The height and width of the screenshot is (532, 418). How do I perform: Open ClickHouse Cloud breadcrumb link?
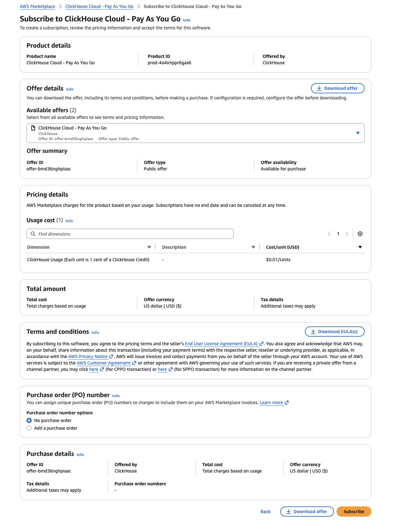pos(99,6)
